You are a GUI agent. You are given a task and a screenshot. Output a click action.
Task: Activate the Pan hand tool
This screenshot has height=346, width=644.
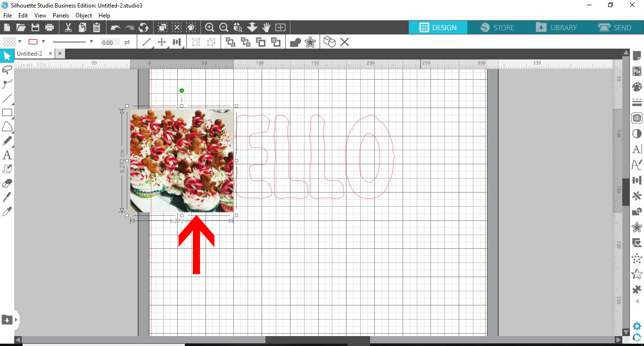pos(266,27)
